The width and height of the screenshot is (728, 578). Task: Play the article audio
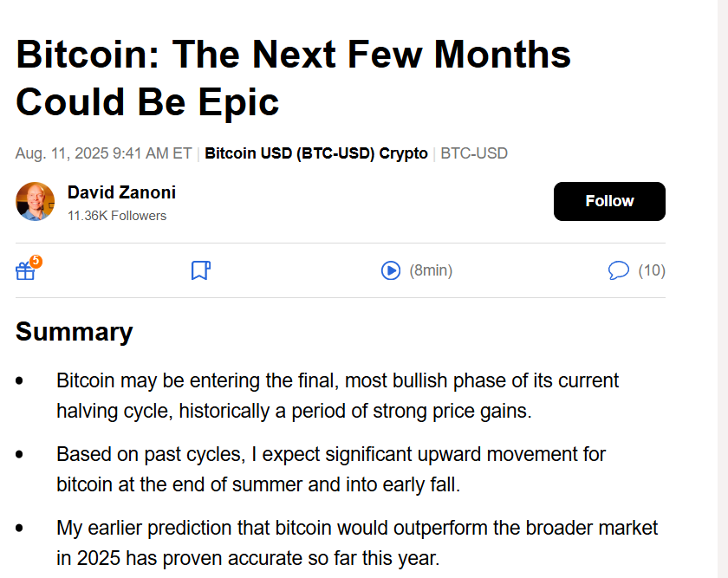tap(391, 270)
